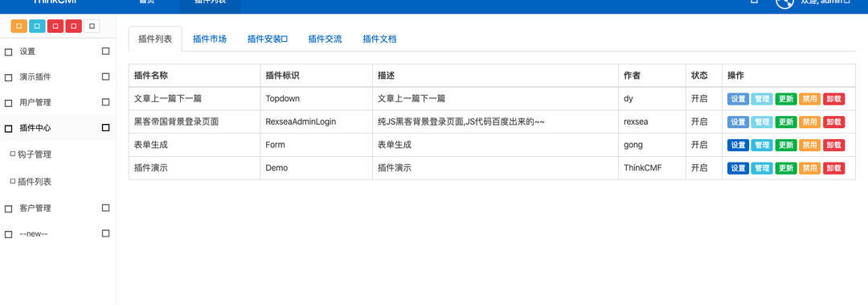
Task: Expand the --new-- sidebar menu arrow
Action: click(106, 233)
